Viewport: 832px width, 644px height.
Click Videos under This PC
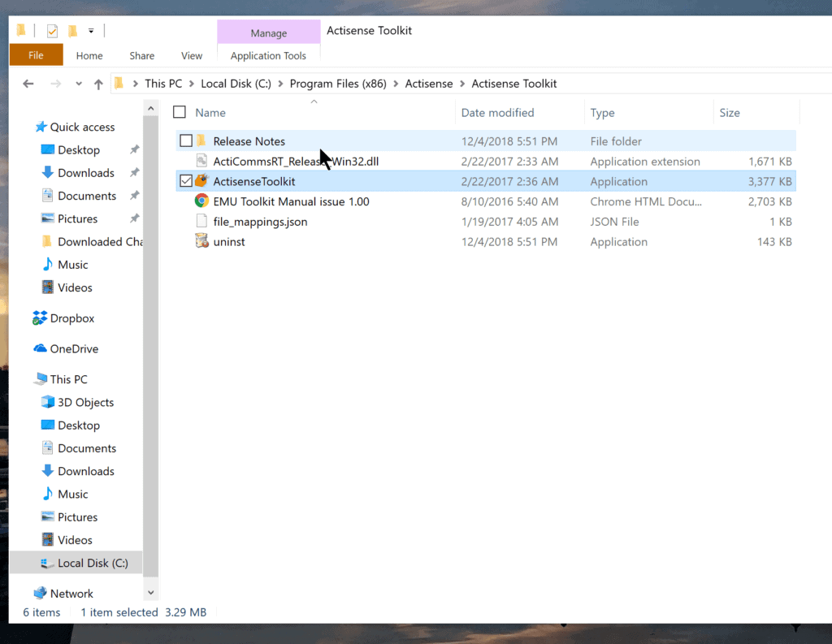coord(75,540)
